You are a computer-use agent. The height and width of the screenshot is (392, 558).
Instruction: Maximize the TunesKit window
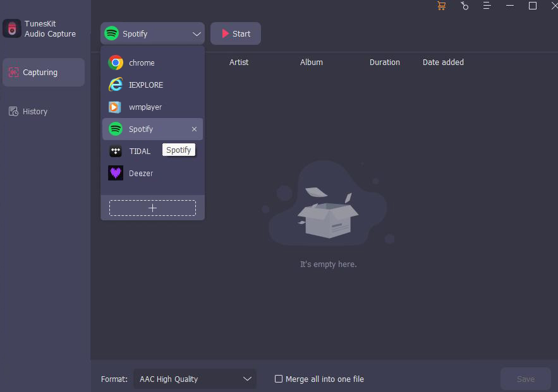click(x=533, y=6)
